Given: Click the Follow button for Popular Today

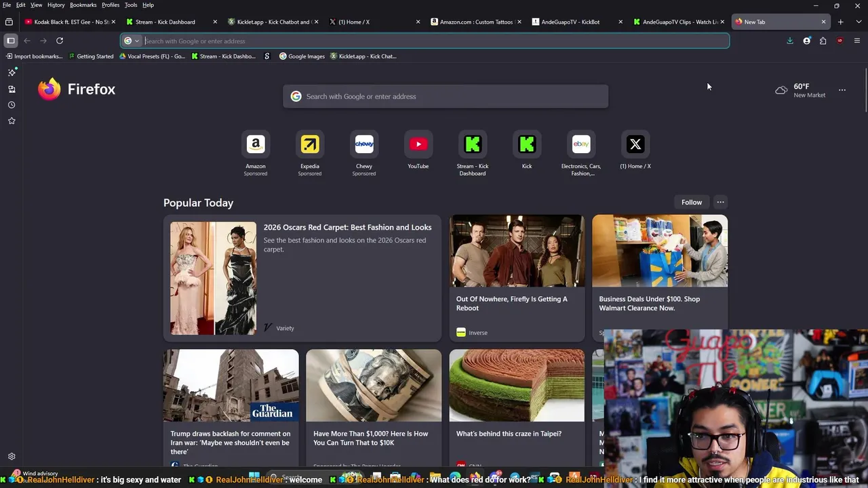Looking at the screenshot, I should coord(692,202).
